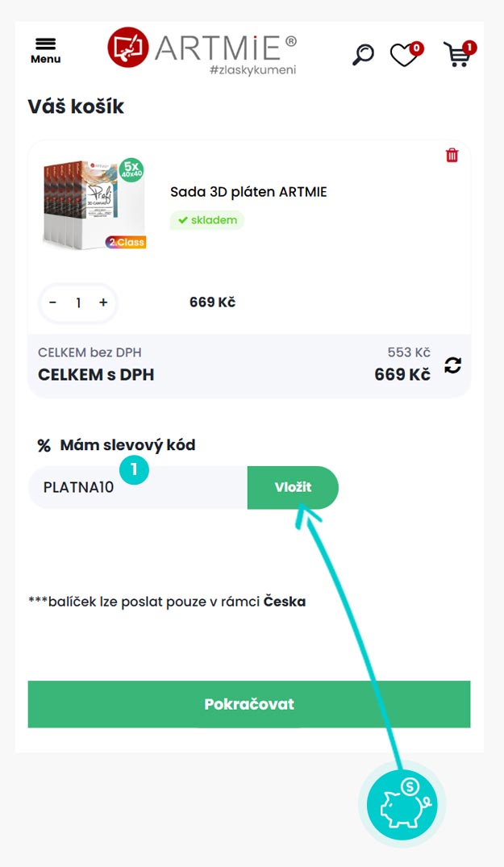Increase quantity with plus button
Image resolution: width=504 pixels, height=867 pixels.
coord(103,302)
